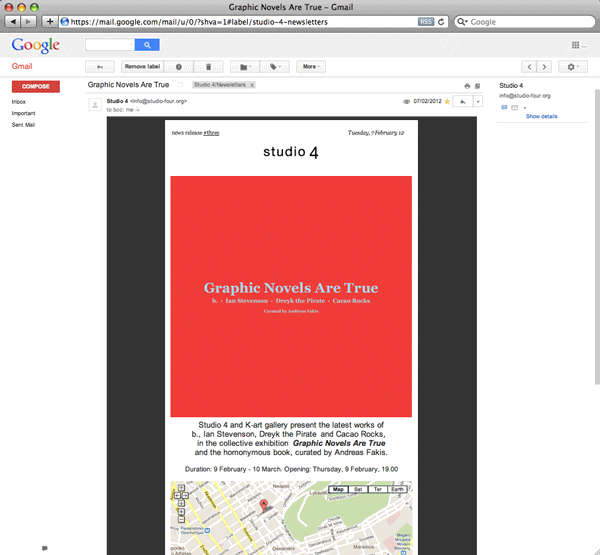Select the Ter view tab on the map

(x=378, y=489)
